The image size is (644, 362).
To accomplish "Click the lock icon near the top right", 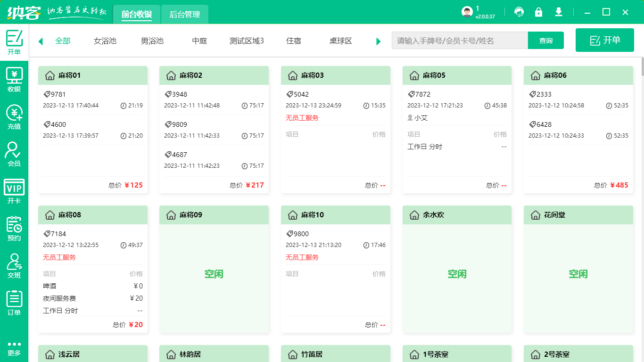I will click(539, 12).
